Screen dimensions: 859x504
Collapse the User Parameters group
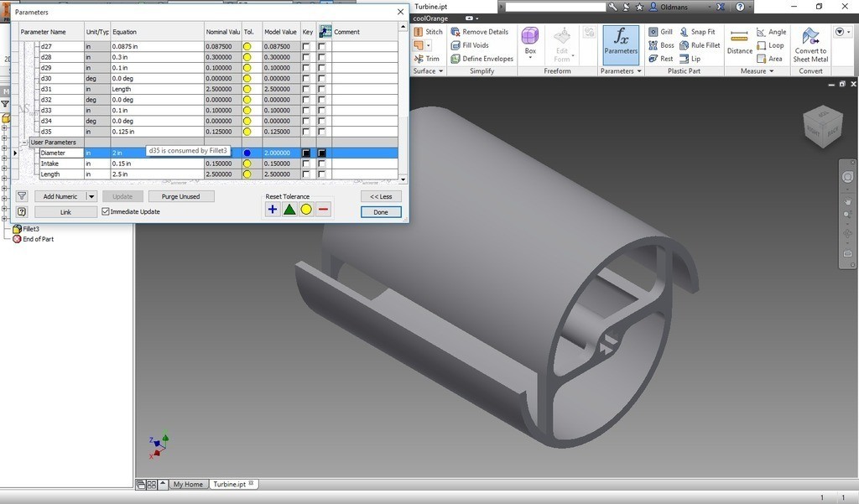point(24,143)
